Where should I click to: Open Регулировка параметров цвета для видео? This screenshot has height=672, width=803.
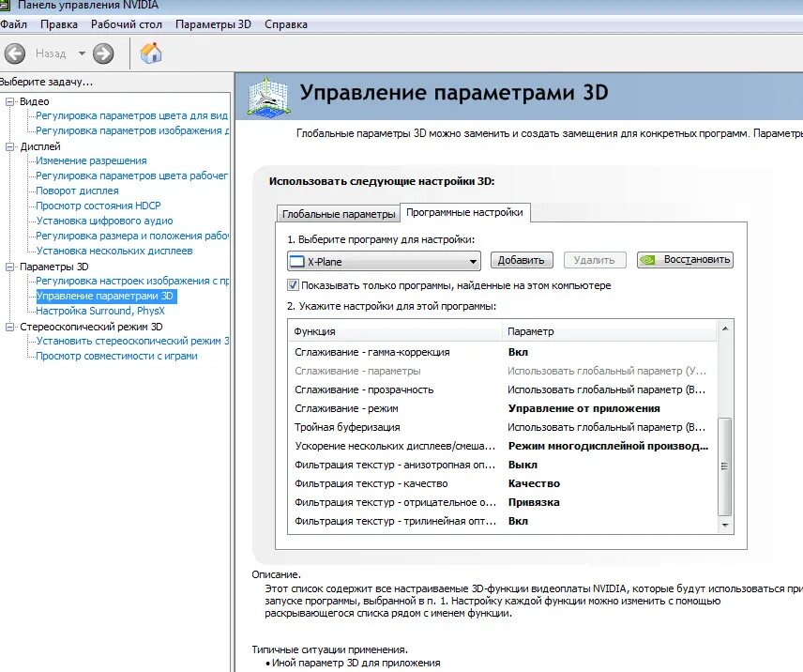pyautogui.click(x=131, y=115)
